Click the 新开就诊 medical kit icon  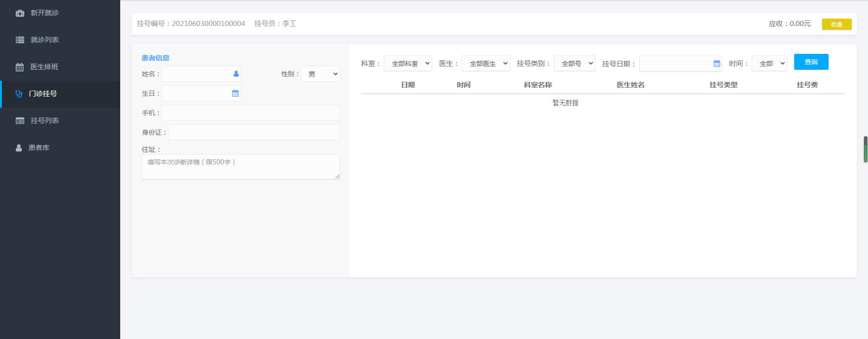click(19, 13)
